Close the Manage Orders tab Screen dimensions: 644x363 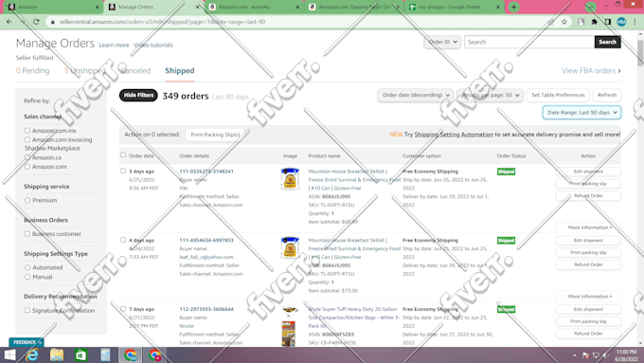pyautogui.click(x=197, y=7)
